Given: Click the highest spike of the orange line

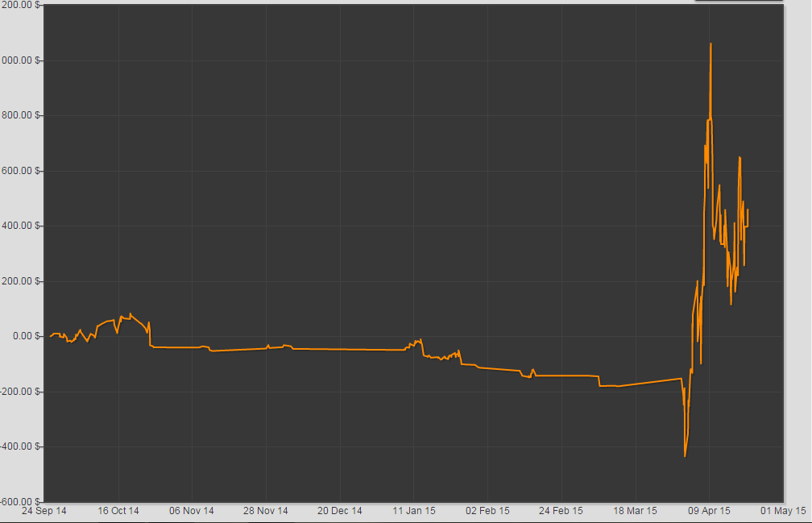Looking at the screenshot, I should click(710, 44).
